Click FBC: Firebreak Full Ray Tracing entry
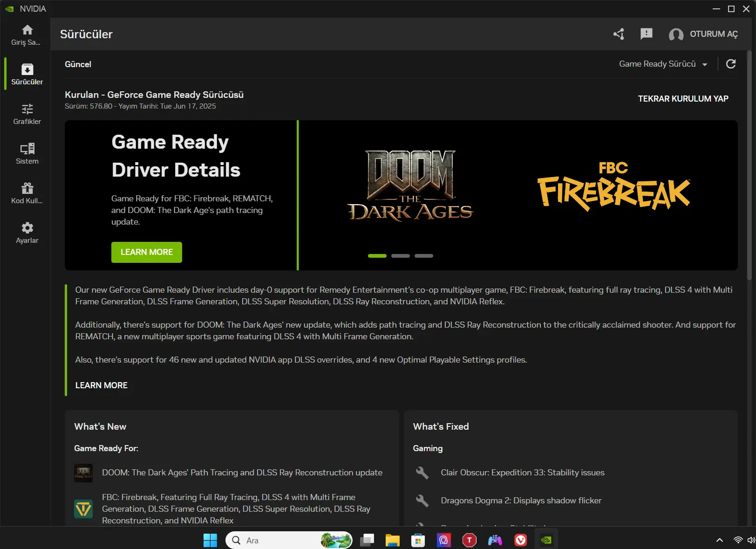 tap(236, 509)
